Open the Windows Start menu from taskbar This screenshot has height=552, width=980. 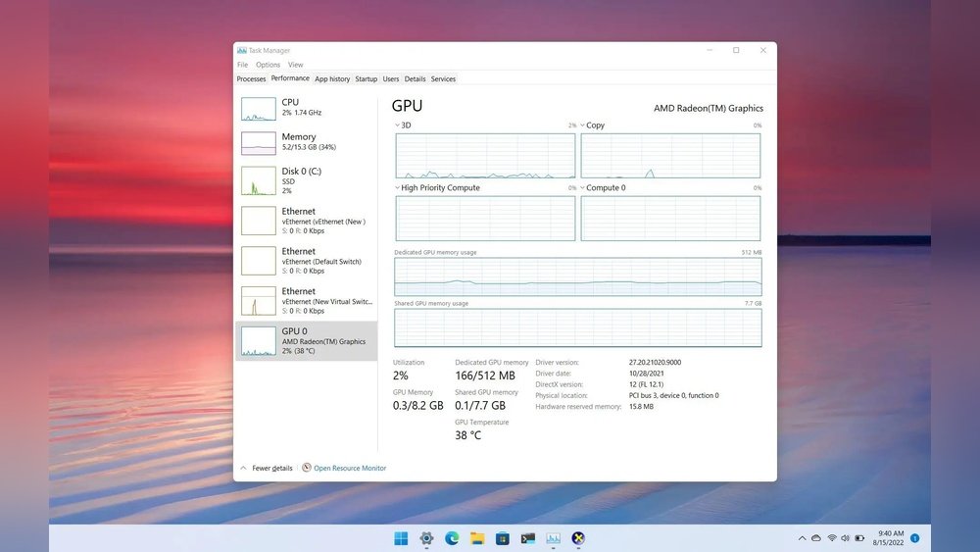401,538
